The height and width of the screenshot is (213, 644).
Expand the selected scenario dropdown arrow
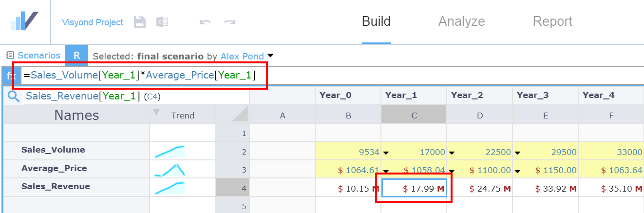270,56
